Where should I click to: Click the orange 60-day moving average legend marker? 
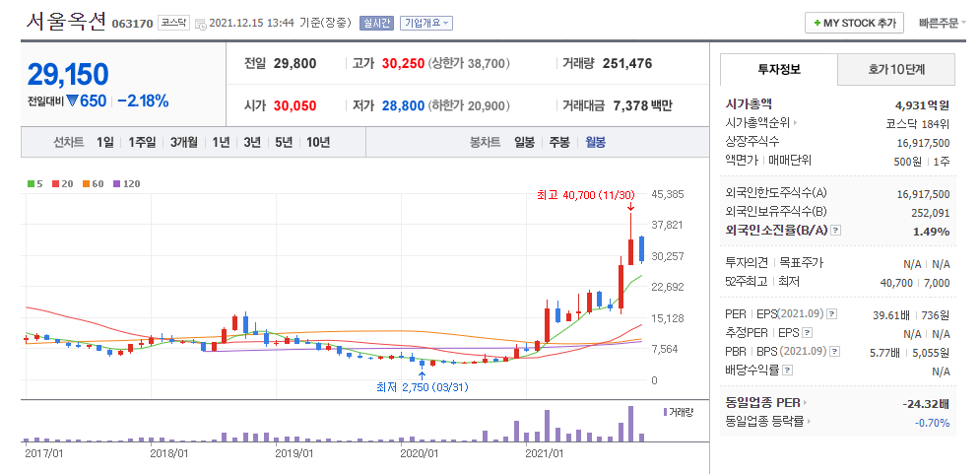click(x=86, y=184)
